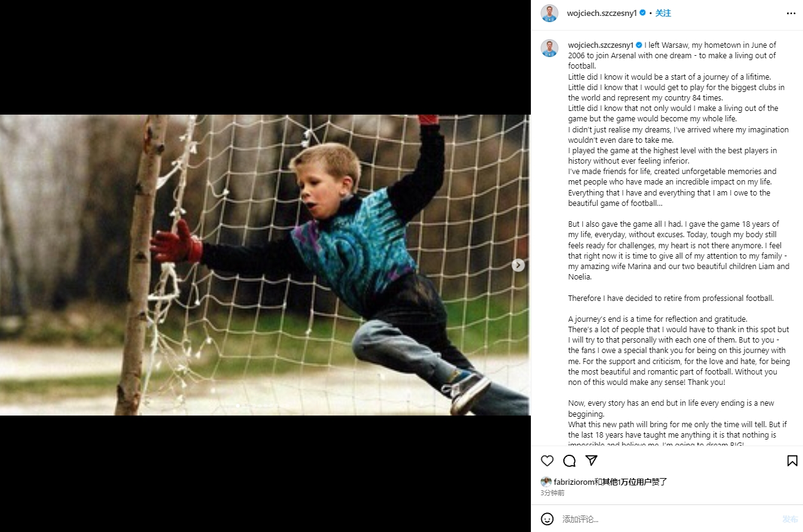
Task: Open wojciech.szczesny1 username at the caption start
Action: (601, 45)
